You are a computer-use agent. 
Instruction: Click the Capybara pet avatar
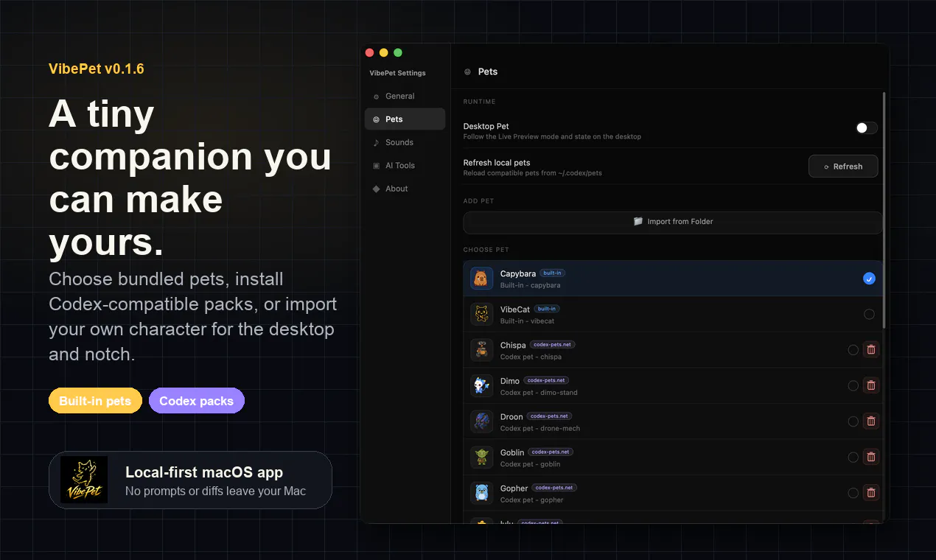point(482,279)
